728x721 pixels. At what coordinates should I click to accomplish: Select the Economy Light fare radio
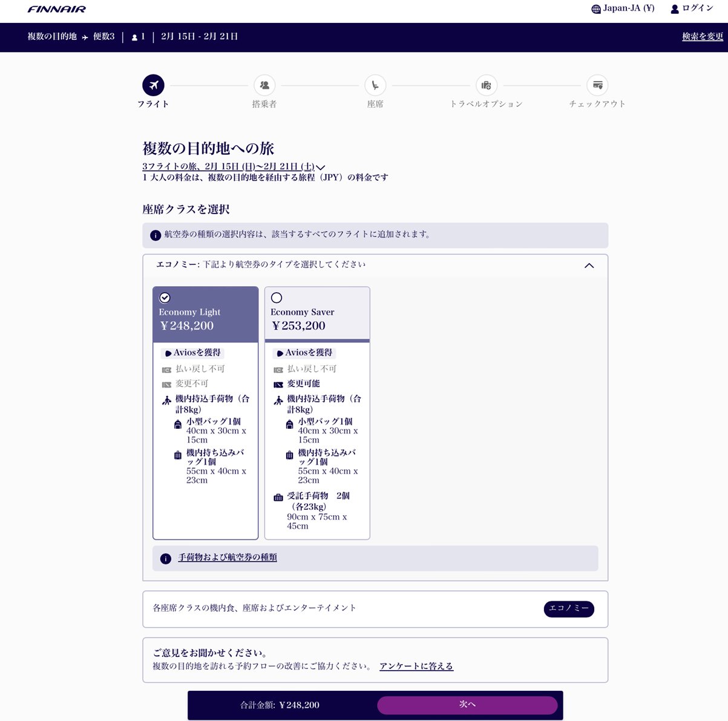pyautogui.click(x=165, y=298)
